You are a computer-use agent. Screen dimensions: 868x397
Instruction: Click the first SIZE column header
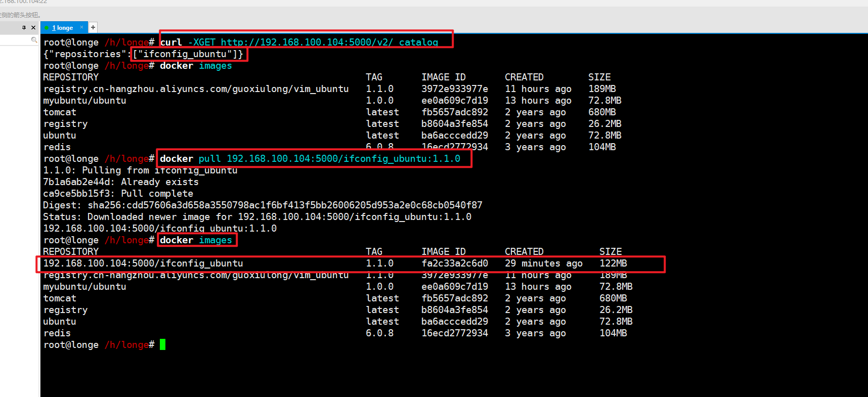pos(599,77)
